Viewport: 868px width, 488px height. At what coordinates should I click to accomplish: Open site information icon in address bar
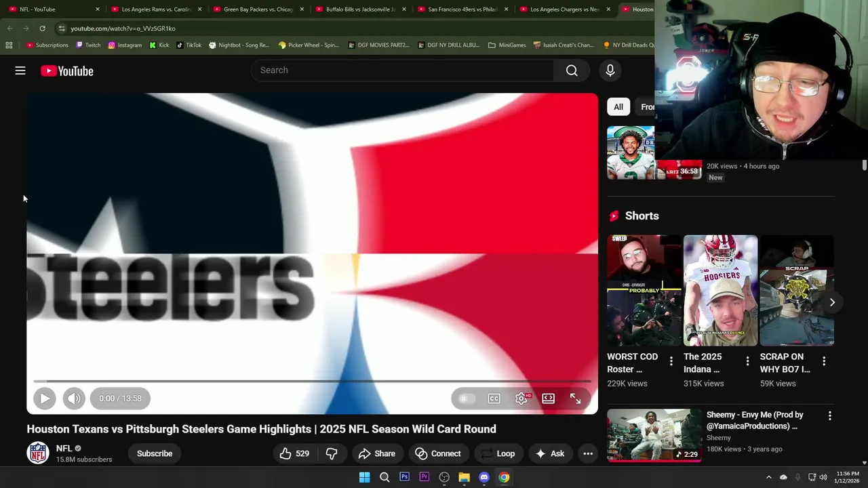(x=62, y=28)
